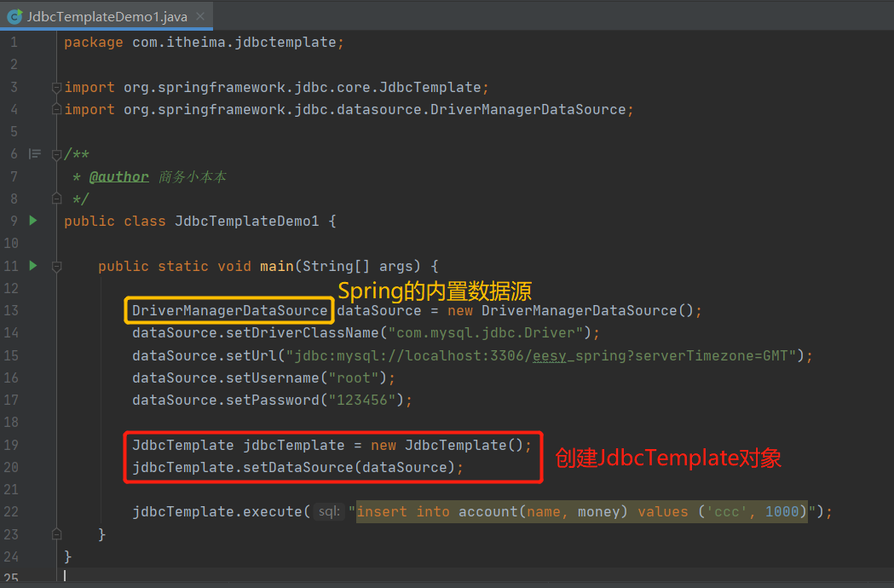Click the "123456" password string
This screenshot has height=588, width=894.
pyautogui.click(x=362, y=401)
